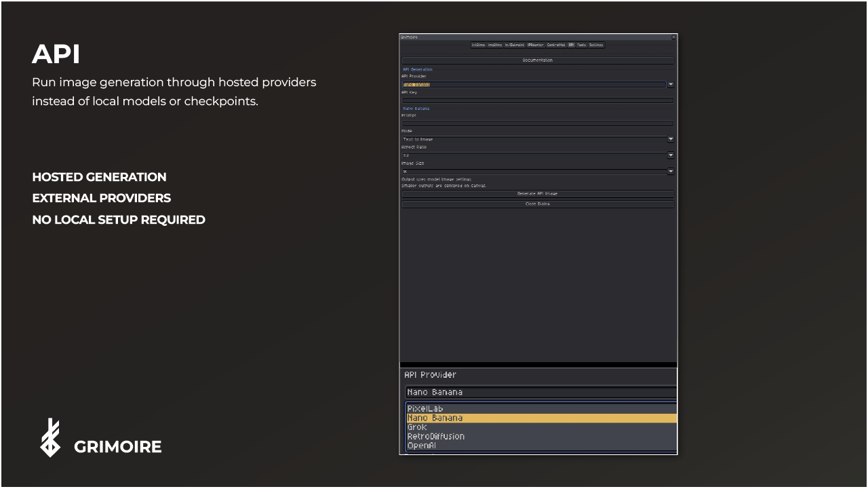Open the API Provider dropdown arrow
This screenshot has width=868, height=489.
671,85
